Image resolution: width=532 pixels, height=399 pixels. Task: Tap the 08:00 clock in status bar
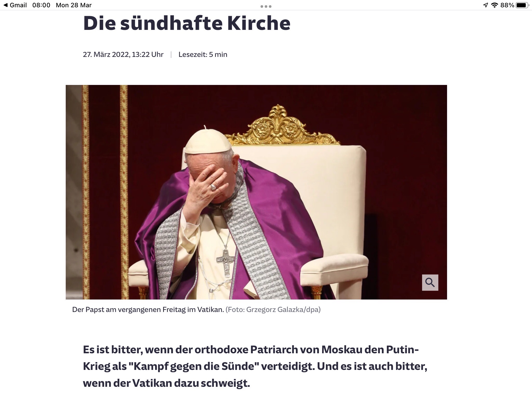pos(41,5)
